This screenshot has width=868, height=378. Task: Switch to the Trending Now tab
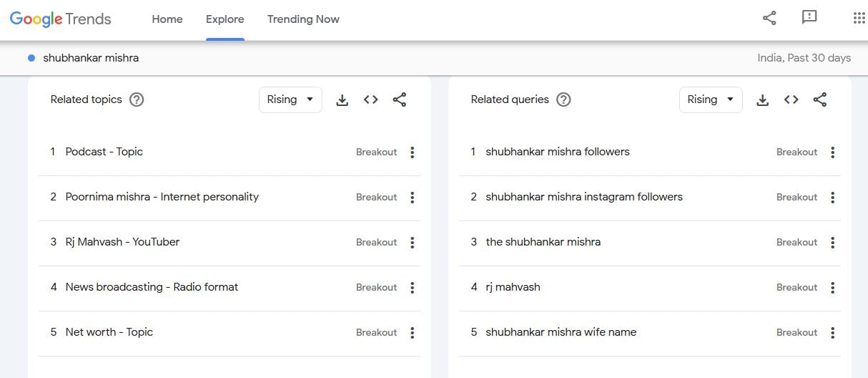pyautogui.click(x=303, y=19)
